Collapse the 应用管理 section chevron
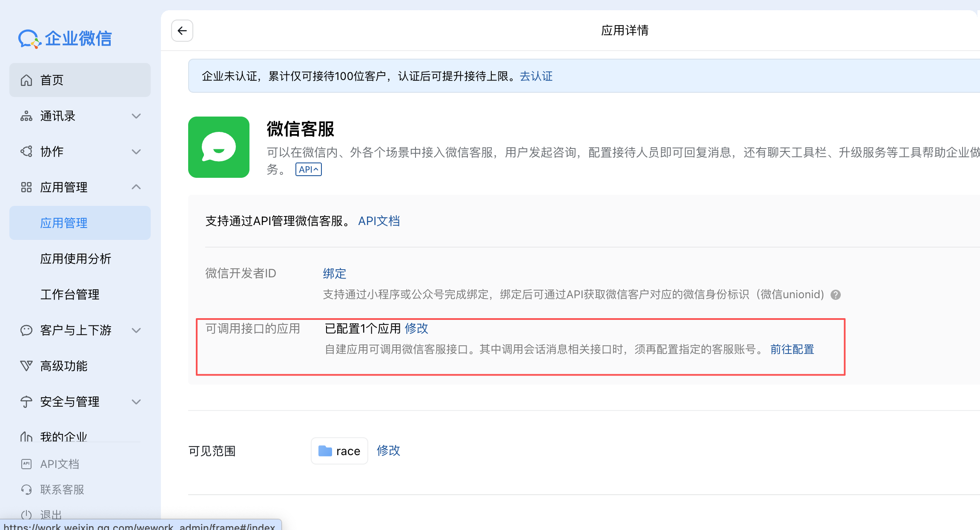The height and width of the screenshot is (530, 980). pyautogui.click(x=136, y=187)
